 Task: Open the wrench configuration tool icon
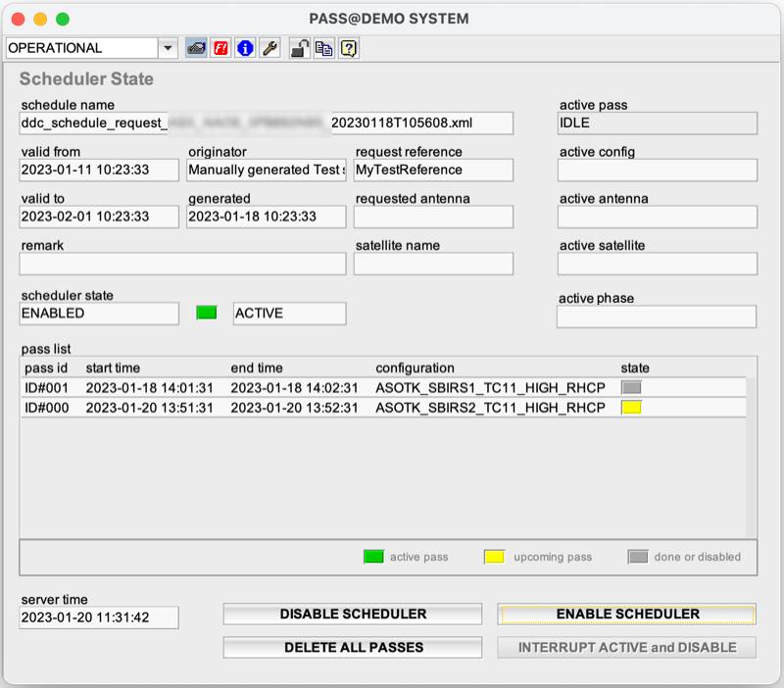click(x=270, y=47)
